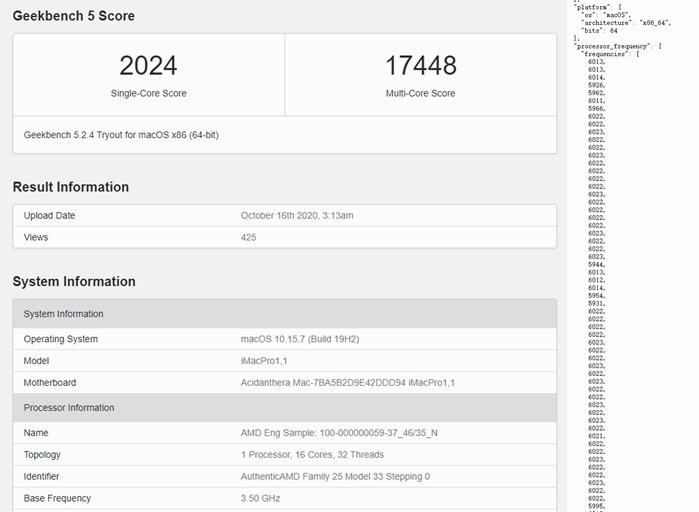Select "Acidanthera Mac-7BA5B2D9E42DDD94 iMacPro1,1" motherboard value

(348, 383)
